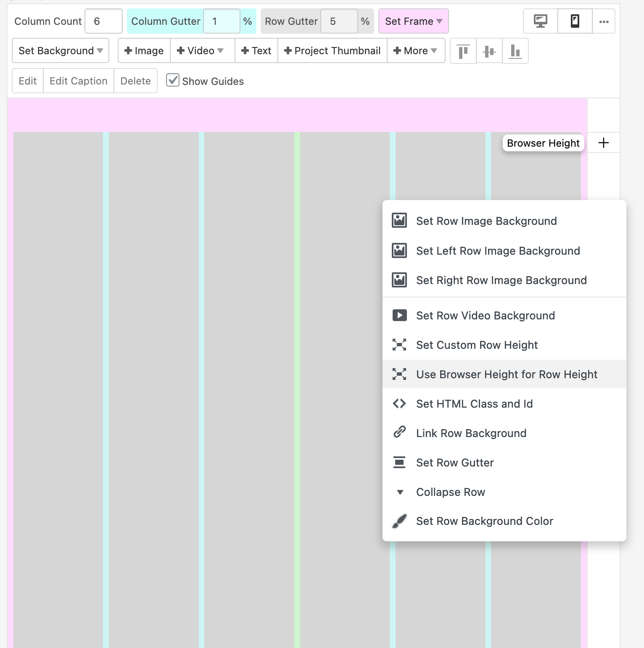Open the More dropdown menu
The width and height of the screenshot is (644, 648).
[415, 51]
